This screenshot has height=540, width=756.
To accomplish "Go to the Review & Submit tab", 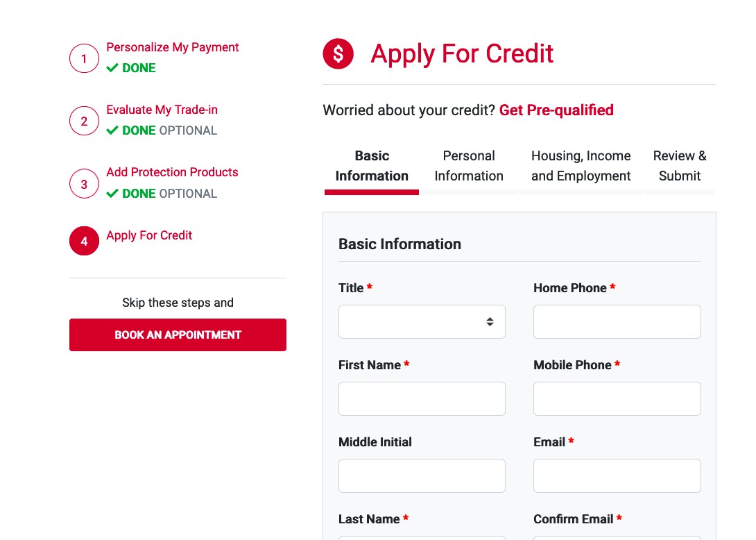I will pyautogui.click(x=679, y=166).
